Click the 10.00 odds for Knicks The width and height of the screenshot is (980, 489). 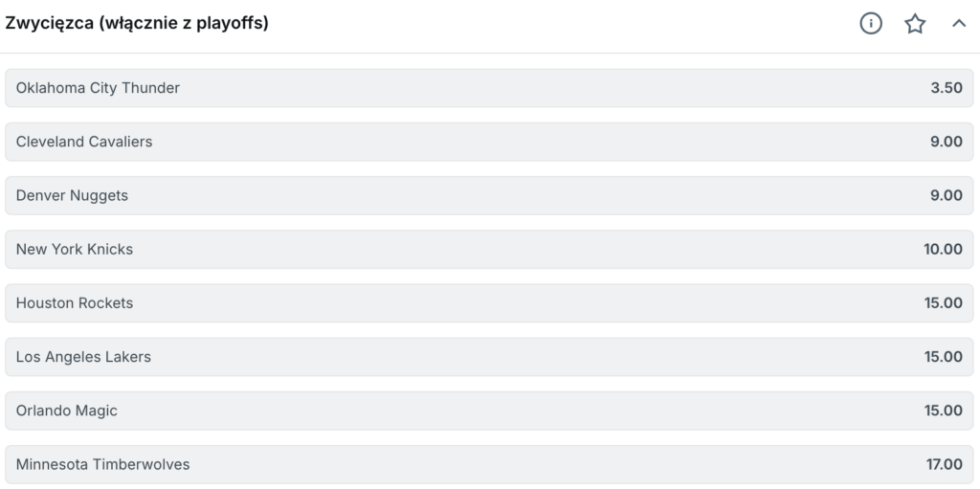click(943, 249)
